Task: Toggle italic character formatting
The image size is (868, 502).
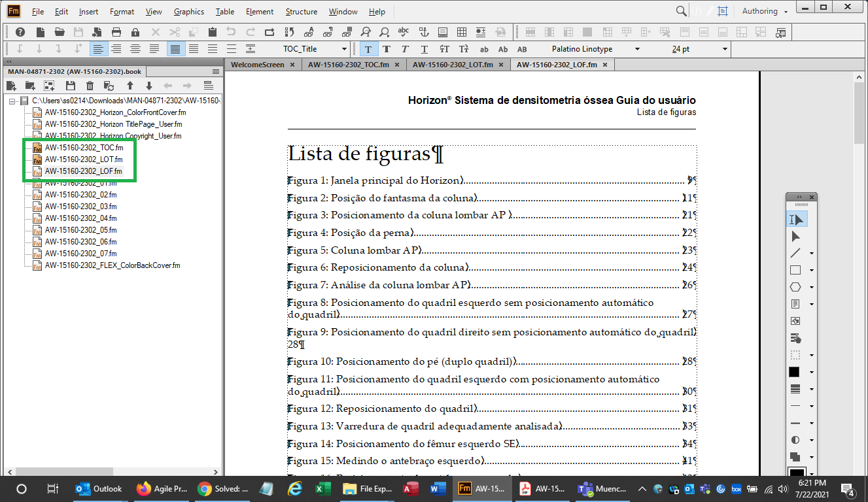Action: coord(404,48)
